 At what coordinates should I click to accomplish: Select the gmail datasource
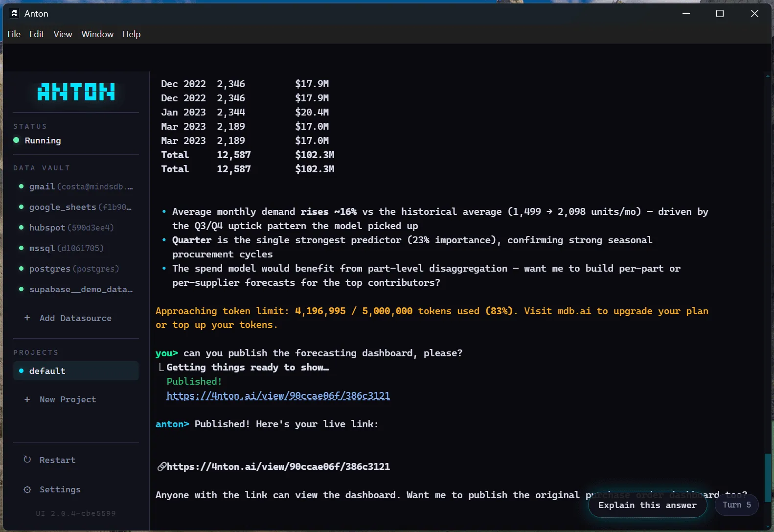[x=76, y=186]
